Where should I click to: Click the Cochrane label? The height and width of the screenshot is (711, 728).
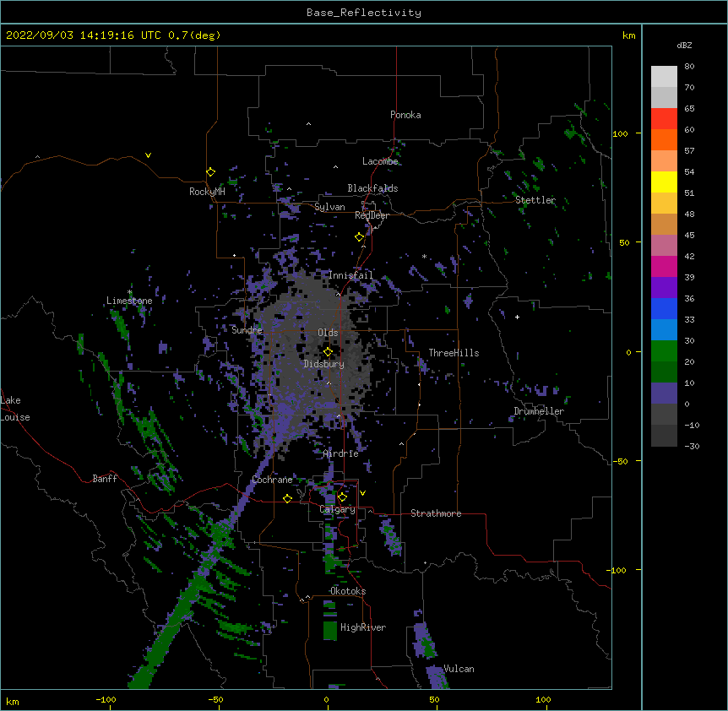(272, 480)
